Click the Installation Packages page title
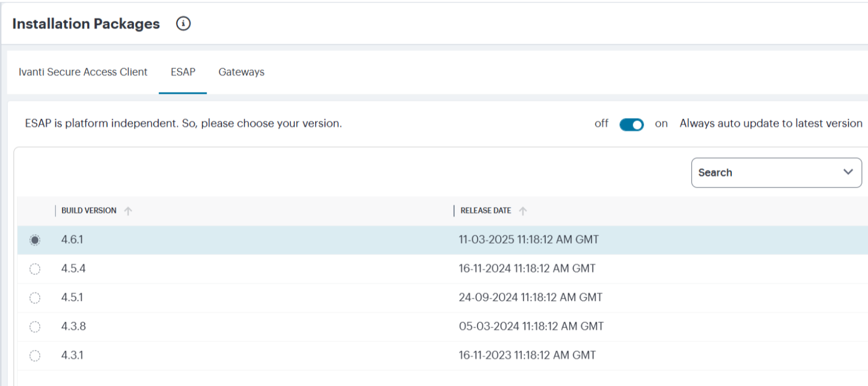Image resolution: width=868 pixels, height=386 pixels. point(86,24)
